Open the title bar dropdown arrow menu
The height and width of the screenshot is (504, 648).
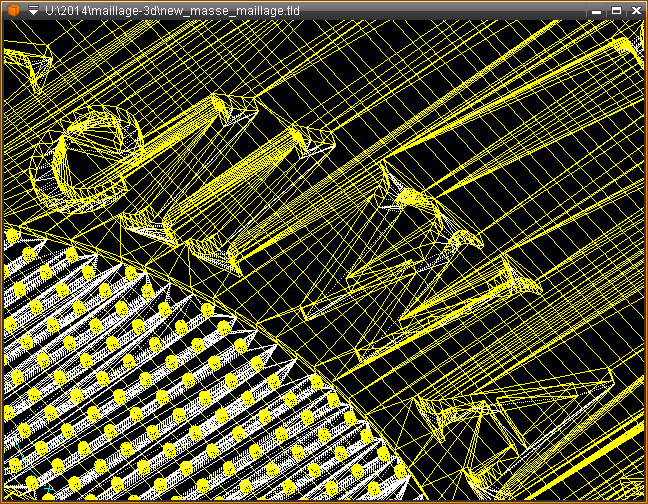33,10
